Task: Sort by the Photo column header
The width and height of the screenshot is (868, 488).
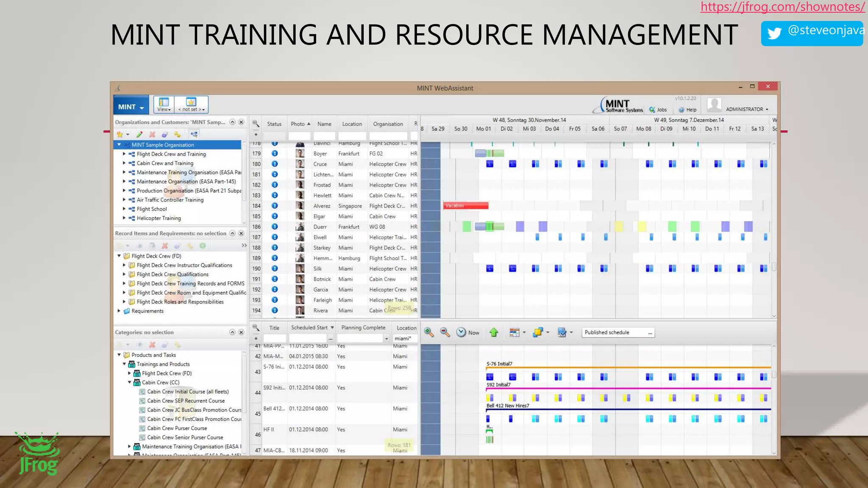Action: [300, 124]
